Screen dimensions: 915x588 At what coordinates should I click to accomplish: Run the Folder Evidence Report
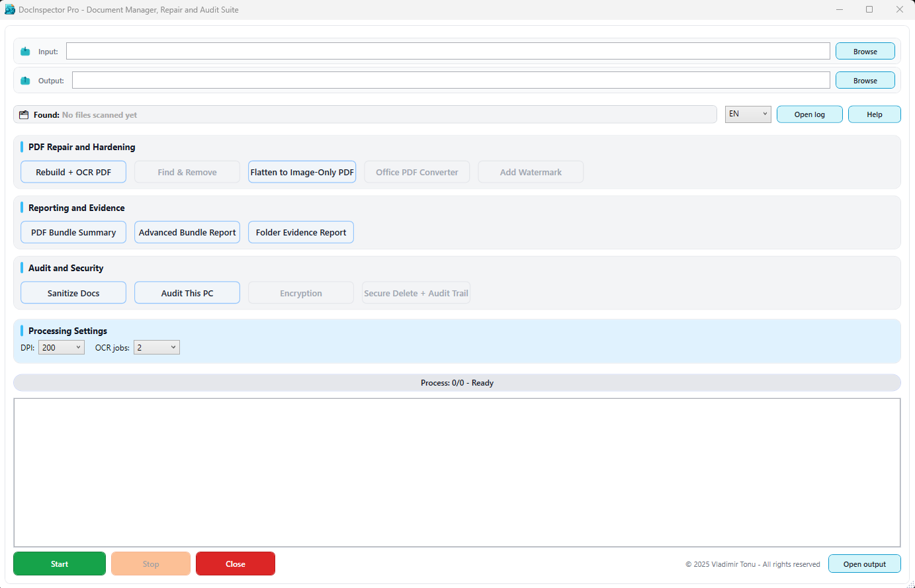(x=300, y=232)
